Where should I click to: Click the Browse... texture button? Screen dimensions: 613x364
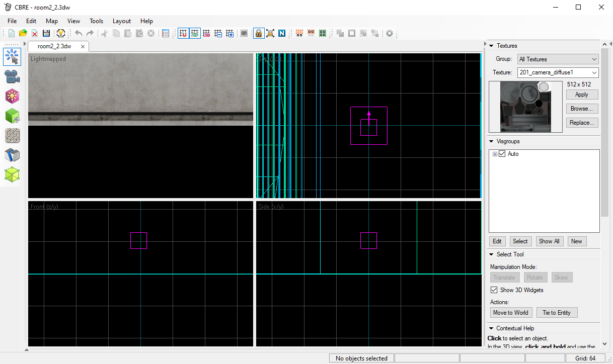coord(581,109)
